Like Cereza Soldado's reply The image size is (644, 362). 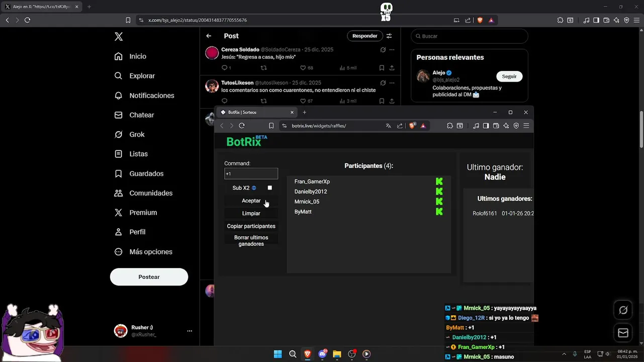click(x=303, y=68)
